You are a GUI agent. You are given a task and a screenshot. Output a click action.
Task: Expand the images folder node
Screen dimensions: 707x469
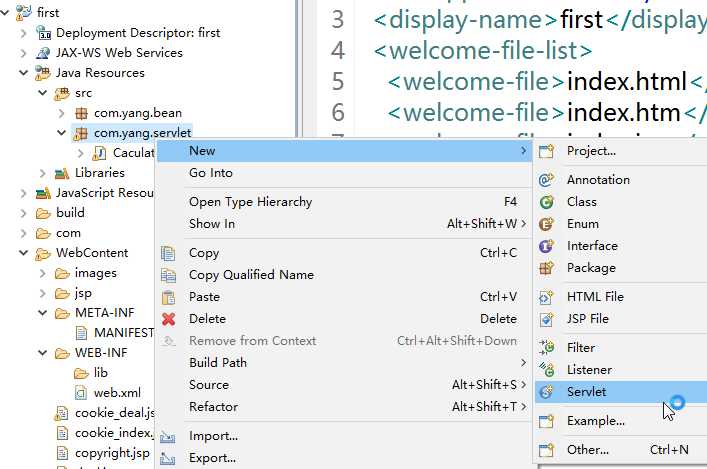point(42,273)
